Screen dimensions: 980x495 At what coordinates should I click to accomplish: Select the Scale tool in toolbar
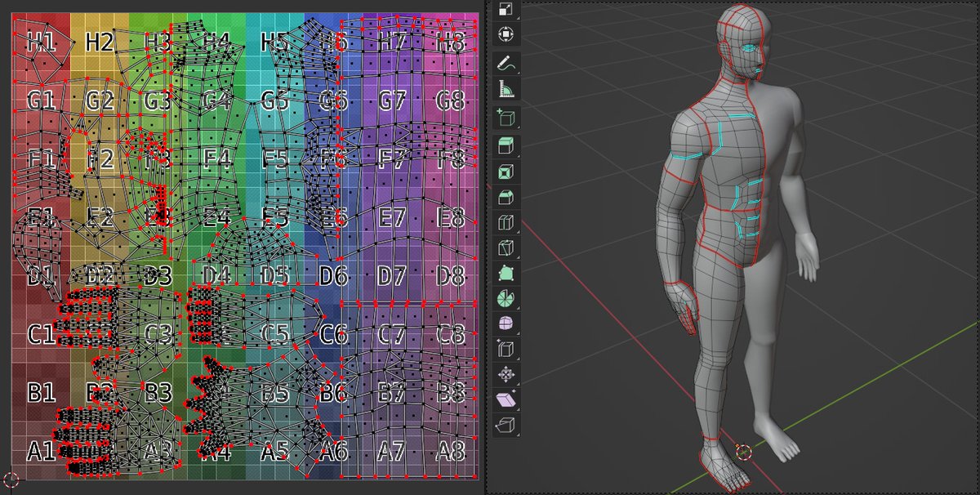[x=506, y=9]
